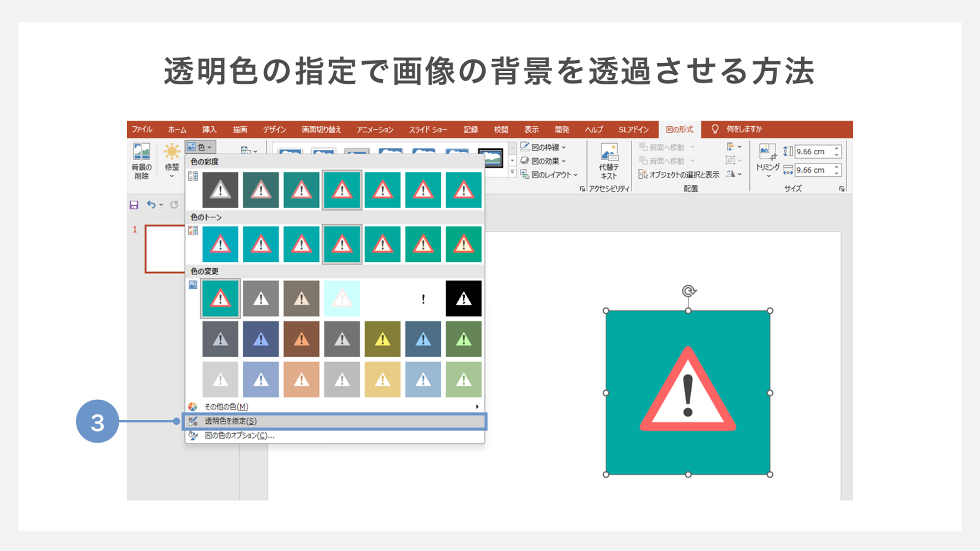Viewport: 980px width, 551px height.
Task: Open Selection Pane (オブジェクトの選択と表示)
Action: point(678,174)
